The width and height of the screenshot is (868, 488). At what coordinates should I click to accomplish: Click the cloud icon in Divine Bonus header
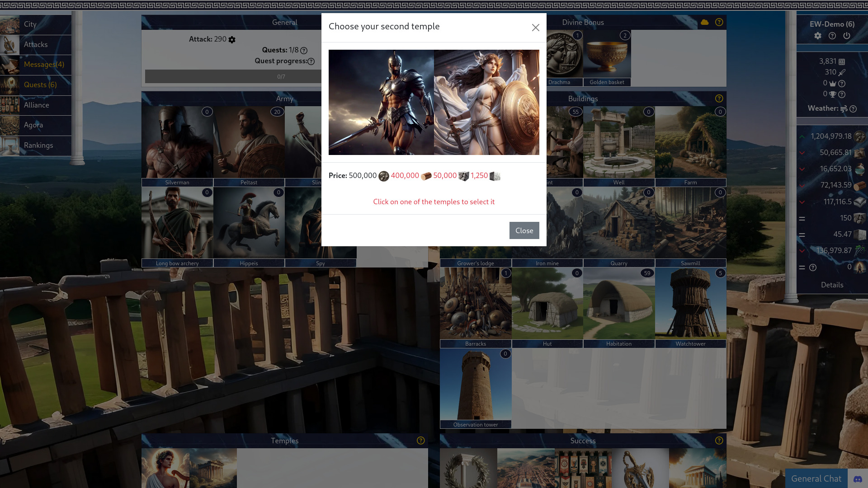pos(705,22)
